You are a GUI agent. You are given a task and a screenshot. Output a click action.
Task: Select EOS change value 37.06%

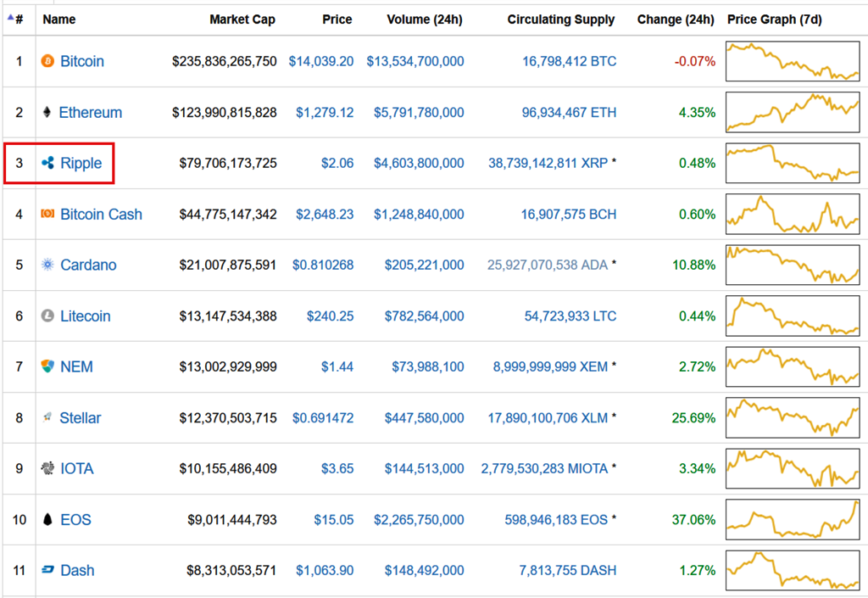[x=693, y=520]
